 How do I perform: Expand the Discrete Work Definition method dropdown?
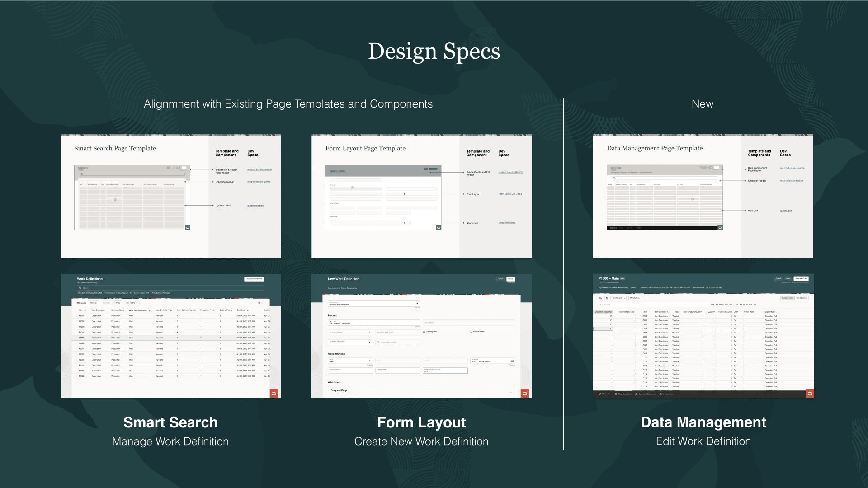[x=417, y=304]
